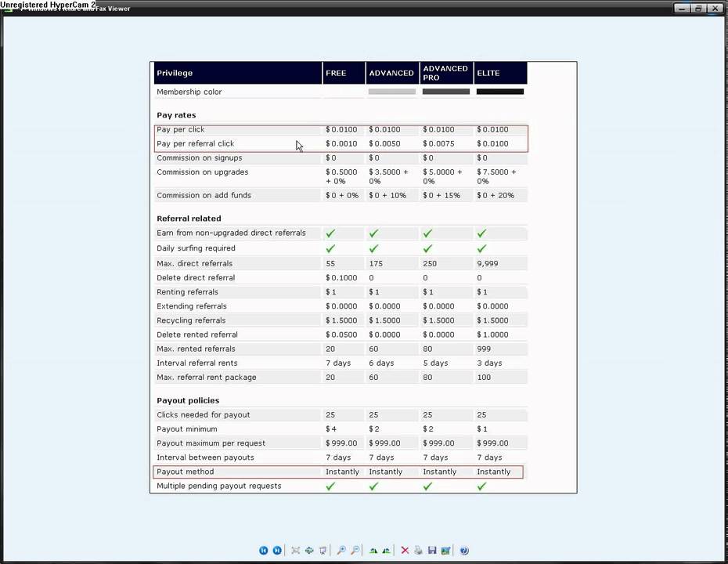
Task: Click ELITE add funds commission $0 + 20%
Action: click(x=496, y=195)
